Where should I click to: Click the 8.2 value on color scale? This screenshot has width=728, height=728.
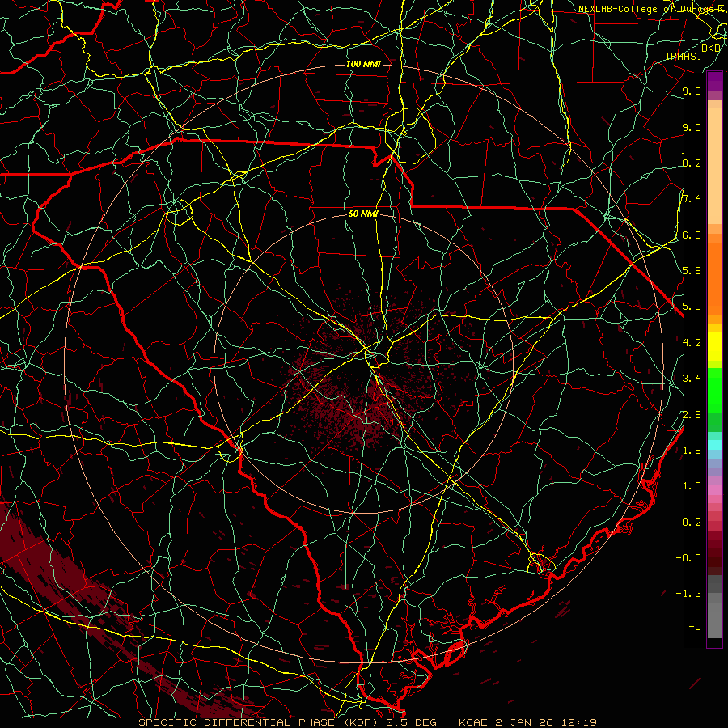[x=692, y=163]
